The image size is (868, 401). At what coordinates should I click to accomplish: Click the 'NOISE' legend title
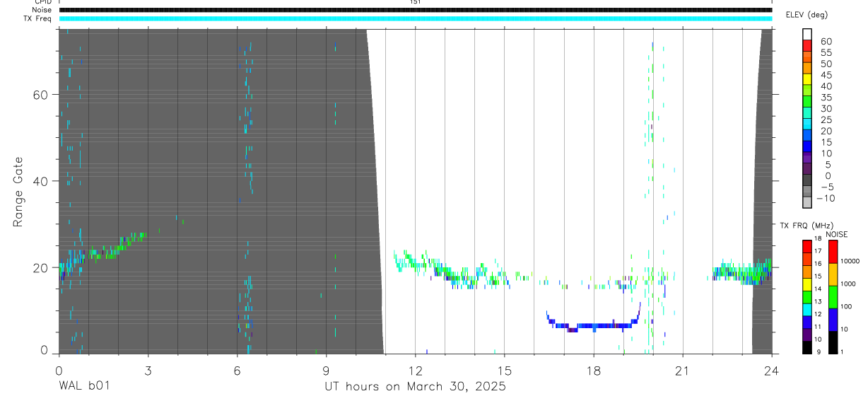point(836,234)
